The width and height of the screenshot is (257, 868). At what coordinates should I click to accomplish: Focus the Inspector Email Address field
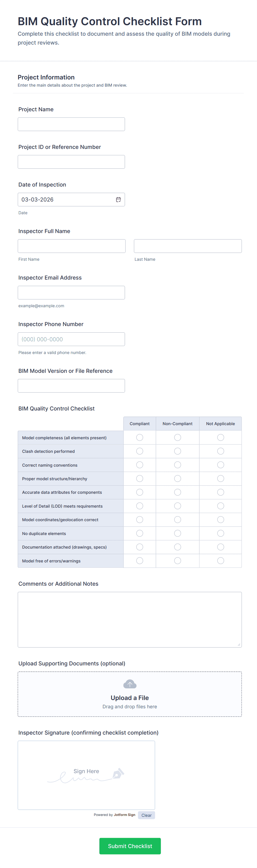[71, 293]
